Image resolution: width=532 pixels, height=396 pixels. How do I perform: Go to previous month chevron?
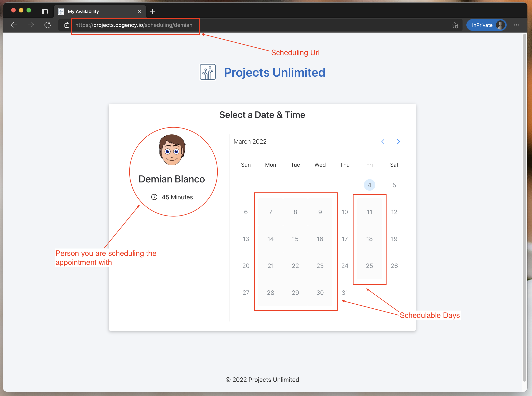tap(383, 142)
